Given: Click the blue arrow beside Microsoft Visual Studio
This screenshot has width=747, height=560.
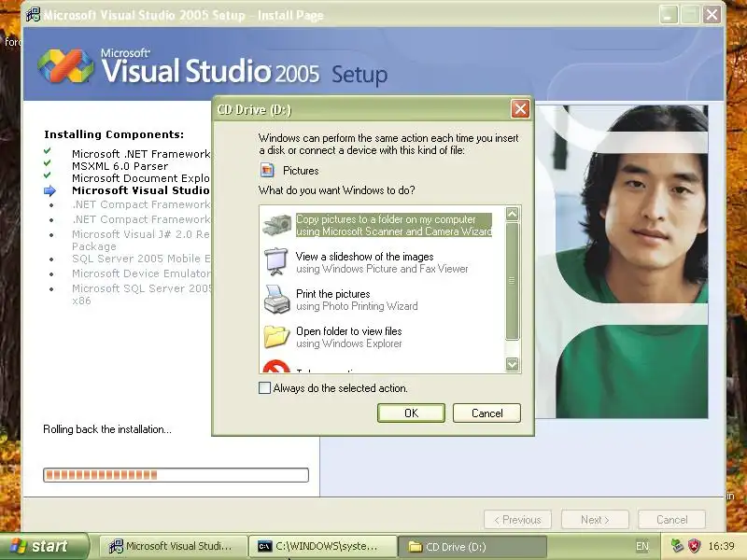Looking at the screenshot, I should click(49, 191).
